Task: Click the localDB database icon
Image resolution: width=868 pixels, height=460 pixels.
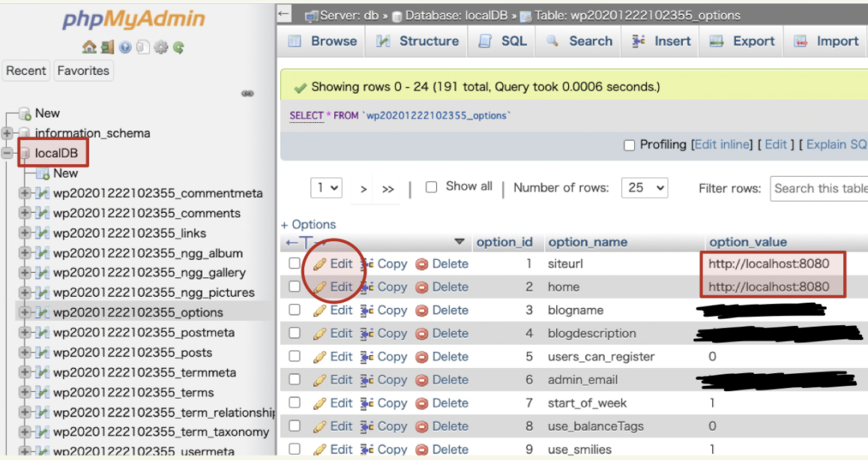Action: [x=25, y=154]
